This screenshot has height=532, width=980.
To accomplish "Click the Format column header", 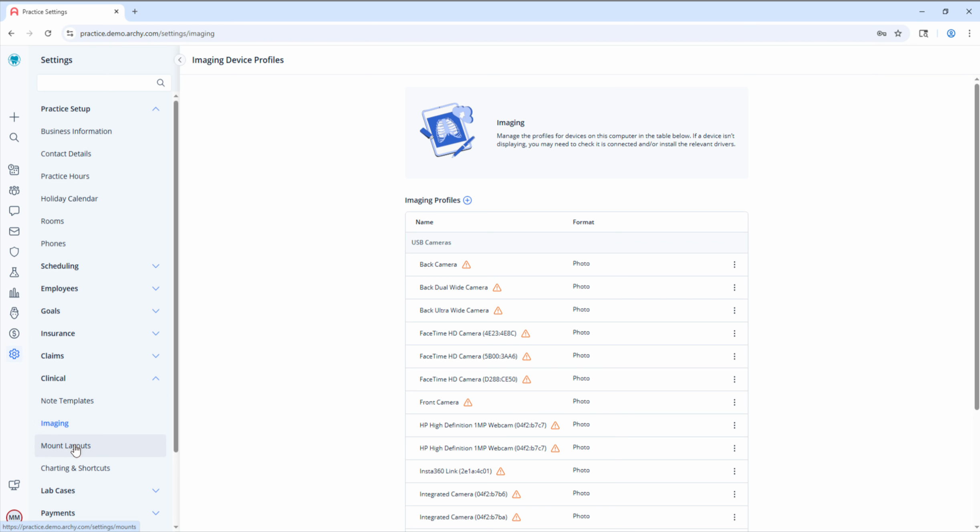I will click(583, 222).
